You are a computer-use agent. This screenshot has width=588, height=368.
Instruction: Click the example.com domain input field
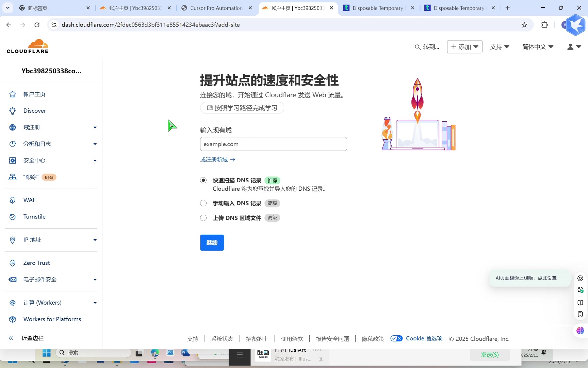pyautogui.click(x=274, y=144)
